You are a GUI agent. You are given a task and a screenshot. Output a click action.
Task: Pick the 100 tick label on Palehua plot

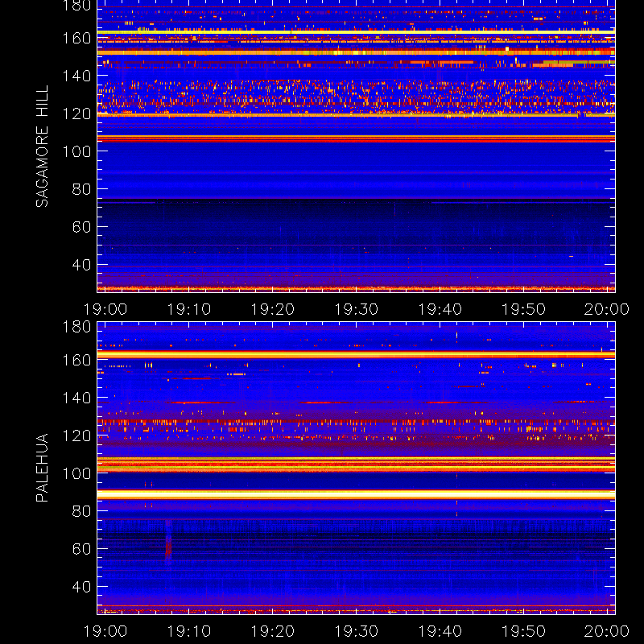pos(76,473)
